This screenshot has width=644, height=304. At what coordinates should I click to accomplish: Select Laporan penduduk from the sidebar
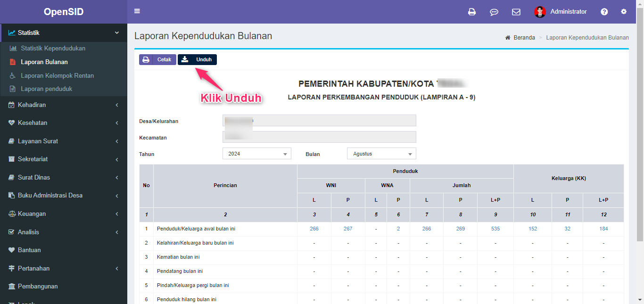point(51,89)
